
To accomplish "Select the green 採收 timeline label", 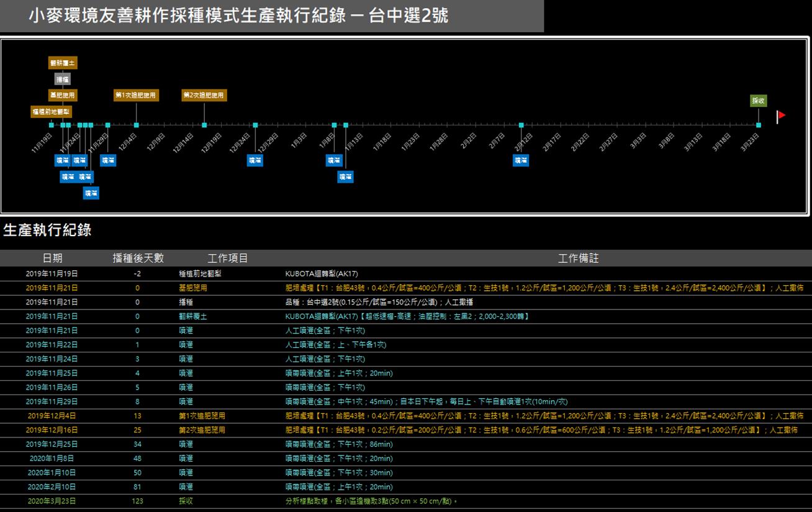I will (758, 101).
